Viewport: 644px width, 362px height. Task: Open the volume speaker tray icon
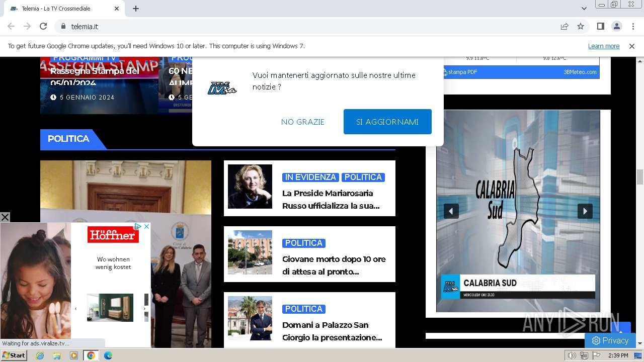[x=572, y=355]
